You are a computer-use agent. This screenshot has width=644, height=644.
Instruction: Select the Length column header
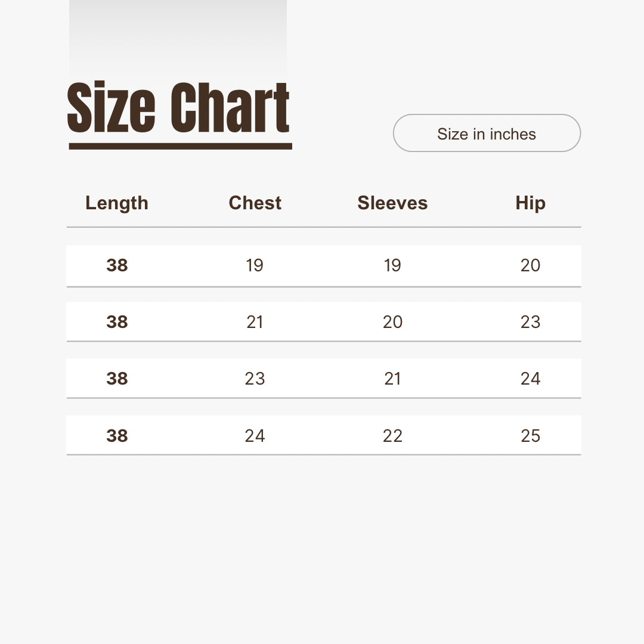pos(117,203)
